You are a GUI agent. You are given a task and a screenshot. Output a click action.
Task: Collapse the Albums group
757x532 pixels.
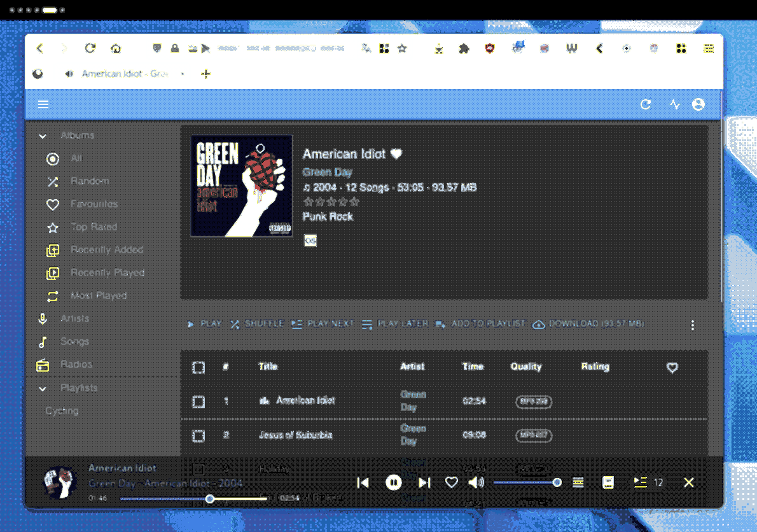click(x=43, y=136)
